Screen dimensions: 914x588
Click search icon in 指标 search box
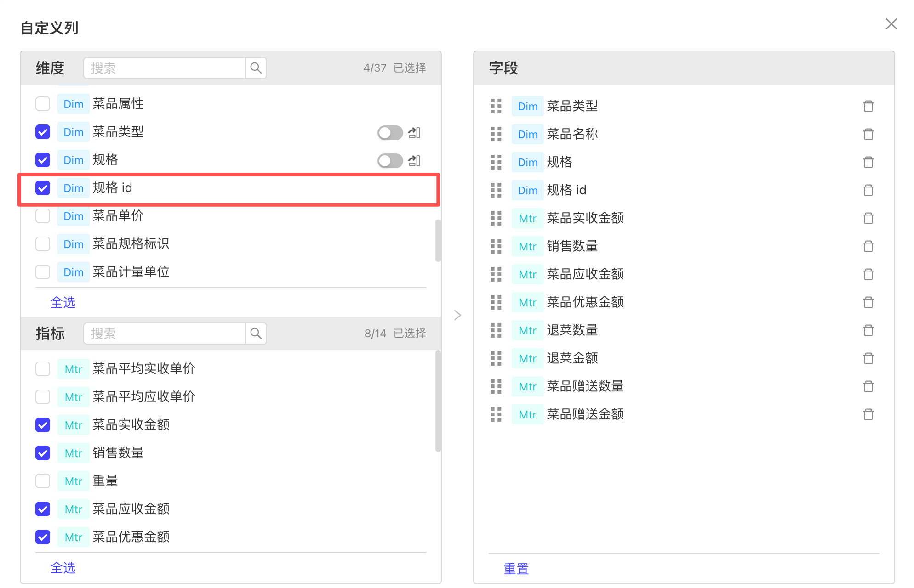point(256,334)
